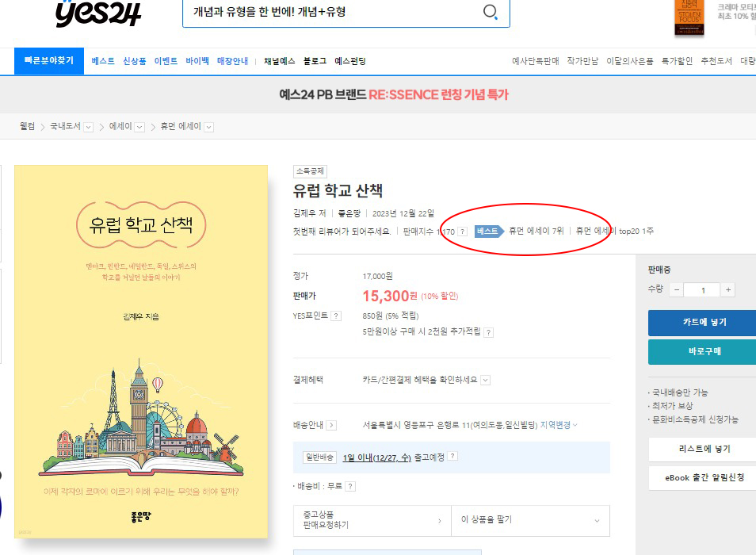Click the 카트에 넣기 button
This screenshot has width=756, height=555.
[704, 322]
